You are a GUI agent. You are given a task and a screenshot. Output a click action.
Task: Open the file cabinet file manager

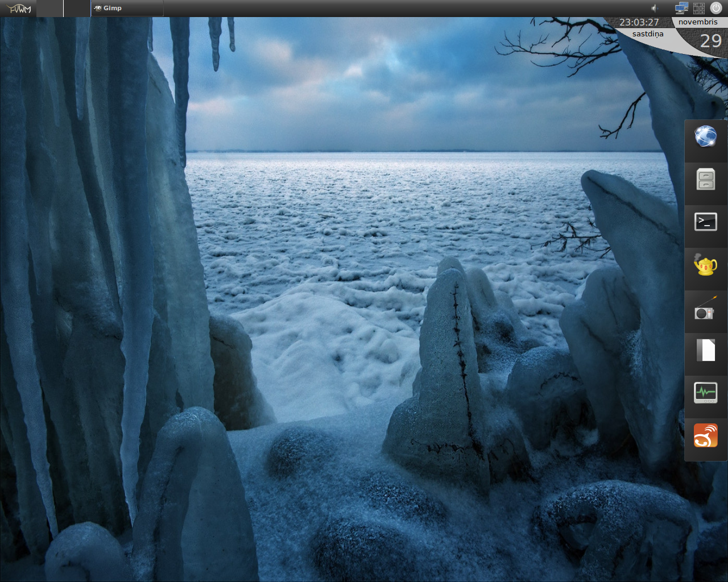point(706,179)
